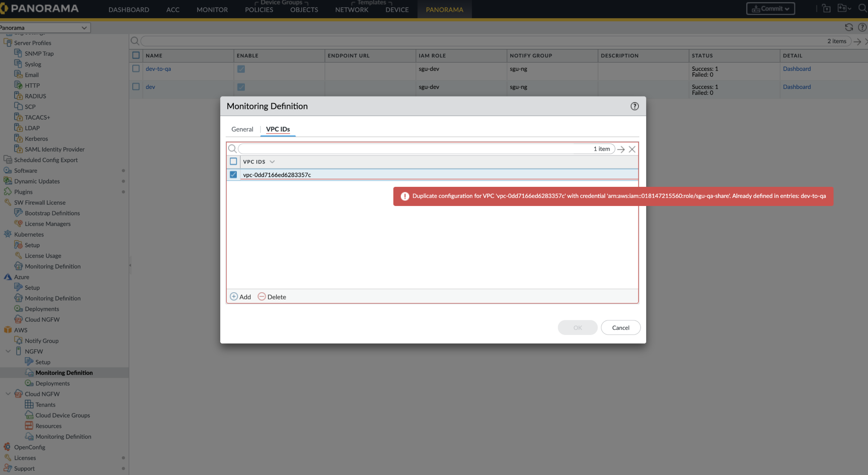Viewport: 868px width, 475px height.
Task: Click the clear X icon in VPC search
Action: [x=632, y=149]
